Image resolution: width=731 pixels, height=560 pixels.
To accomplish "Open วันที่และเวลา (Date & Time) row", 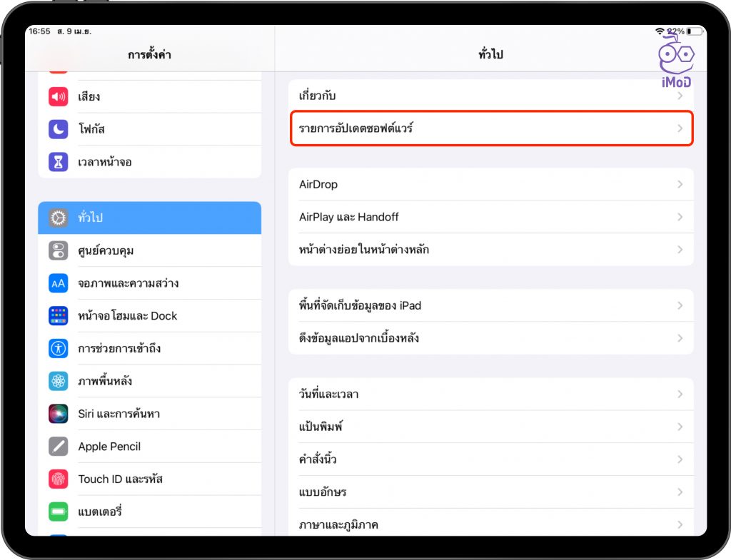I will (x=490, y=394).
